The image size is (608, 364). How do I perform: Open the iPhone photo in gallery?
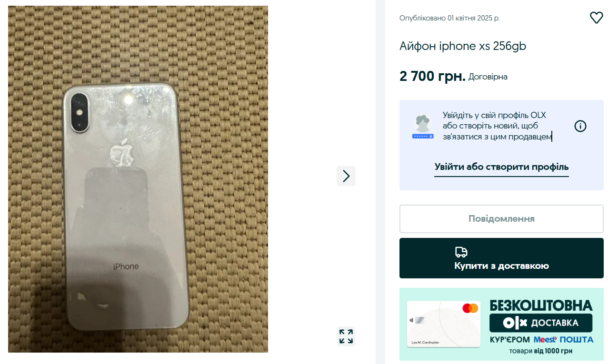[138, 179]
